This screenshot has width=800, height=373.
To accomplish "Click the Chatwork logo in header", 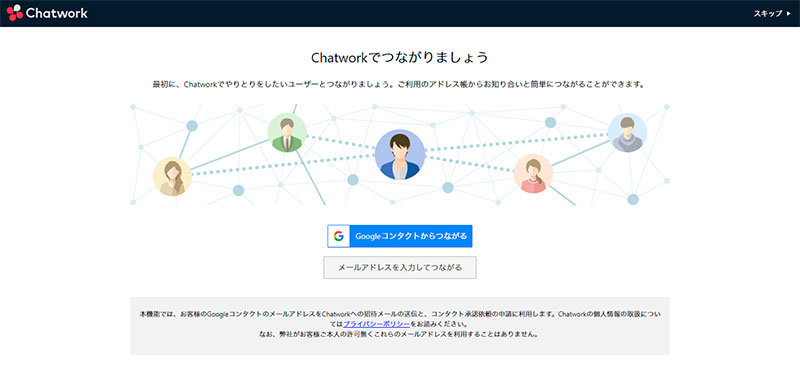I will pyautogui.click(x=47, y=13).
